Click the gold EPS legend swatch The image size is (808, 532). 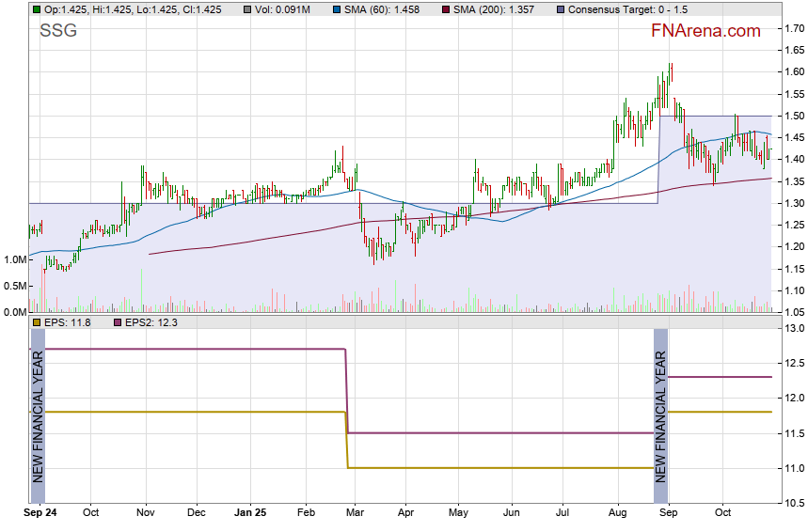pos(36,322)
